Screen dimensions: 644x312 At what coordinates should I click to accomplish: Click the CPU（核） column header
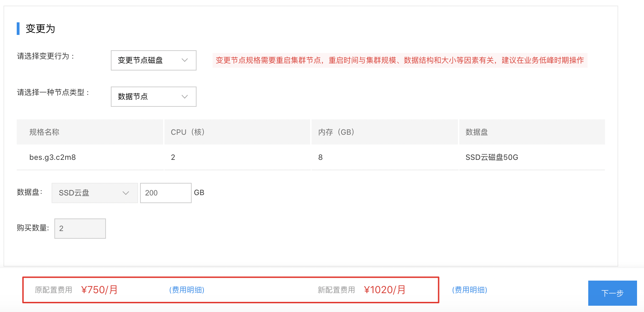[187, 132]
